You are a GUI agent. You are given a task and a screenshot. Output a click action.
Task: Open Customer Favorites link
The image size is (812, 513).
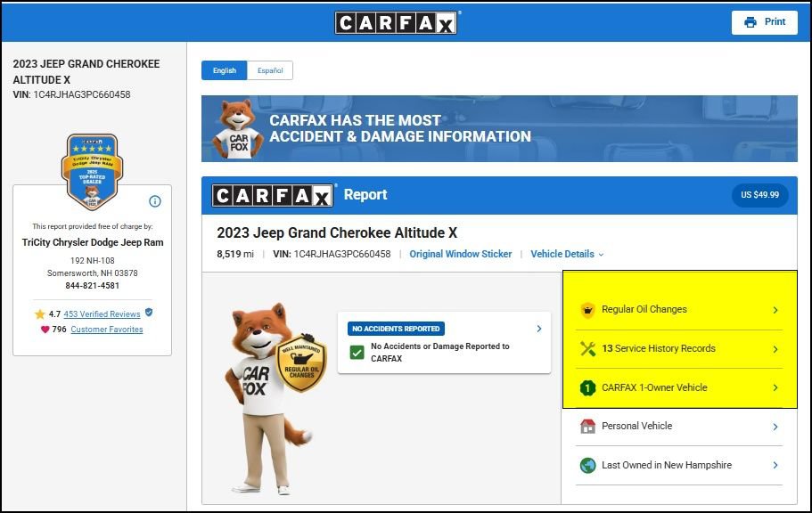(107, 330)
